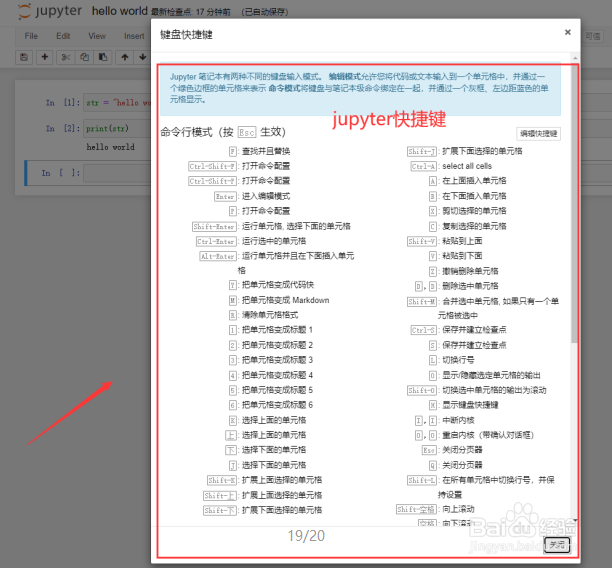Viewport: 612px width, 568px height.
Task: Click the 命令行模式 section heading
Action: tap(223, 132)
